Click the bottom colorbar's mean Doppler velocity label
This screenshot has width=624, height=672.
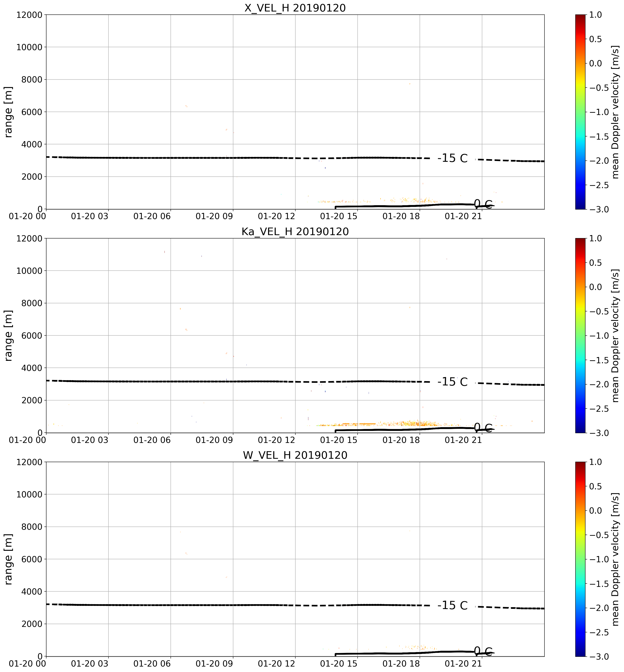tap(616, 559)
